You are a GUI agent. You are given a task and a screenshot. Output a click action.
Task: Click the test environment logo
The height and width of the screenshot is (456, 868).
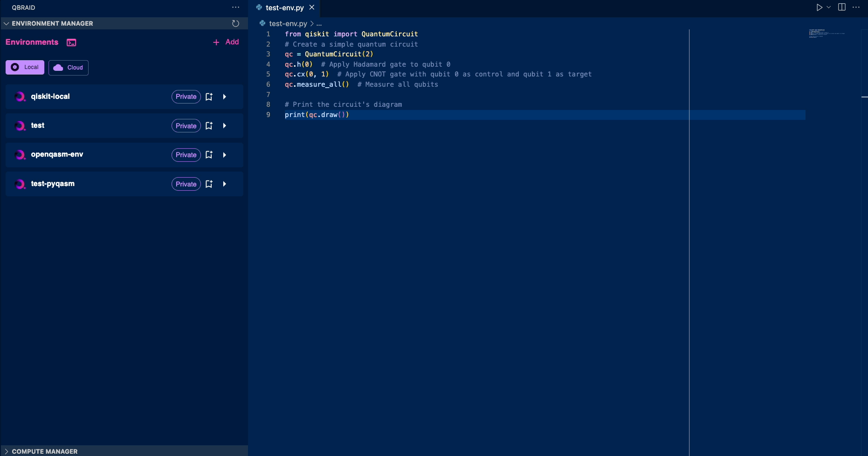pos(20,125)
